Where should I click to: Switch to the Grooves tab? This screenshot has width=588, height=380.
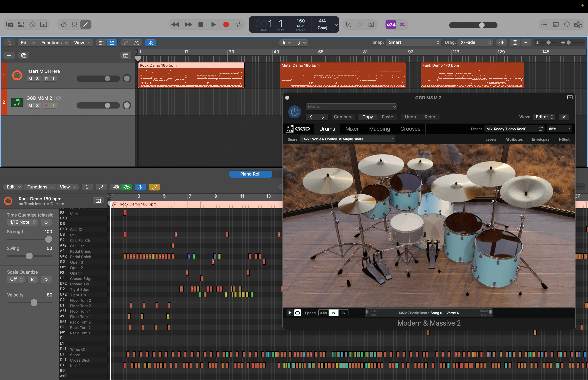coord(410,129)
